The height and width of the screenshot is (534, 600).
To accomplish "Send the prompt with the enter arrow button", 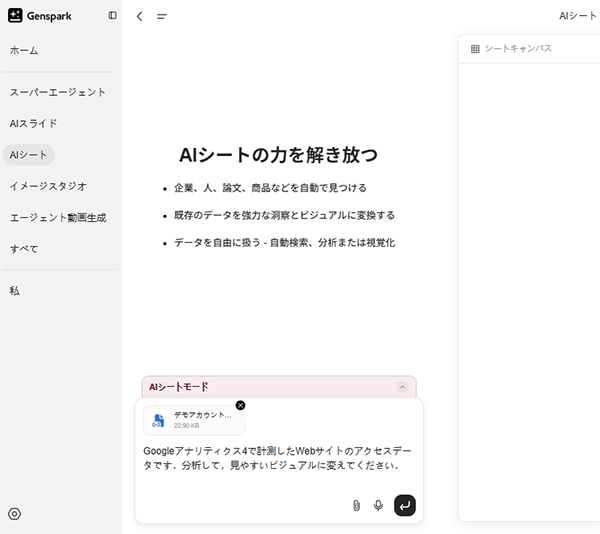I will (x=405, y=505).
